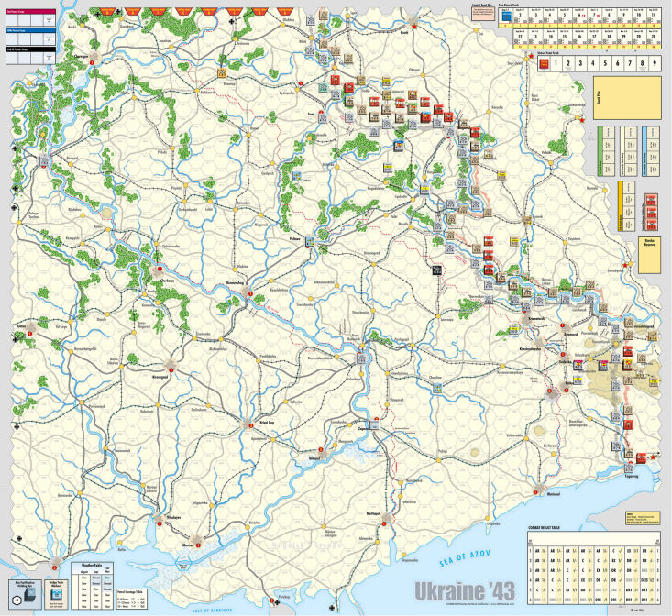Click turn 7 on the Turn Record Track

pyautogui.click(x=594, y=16)
